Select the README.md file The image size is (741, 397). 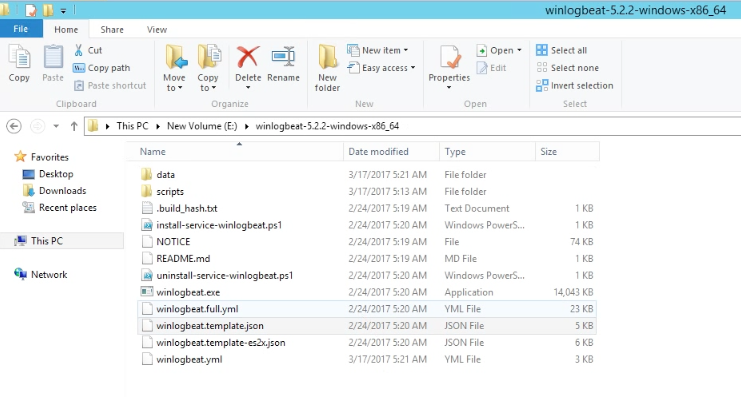click(367, 259)
